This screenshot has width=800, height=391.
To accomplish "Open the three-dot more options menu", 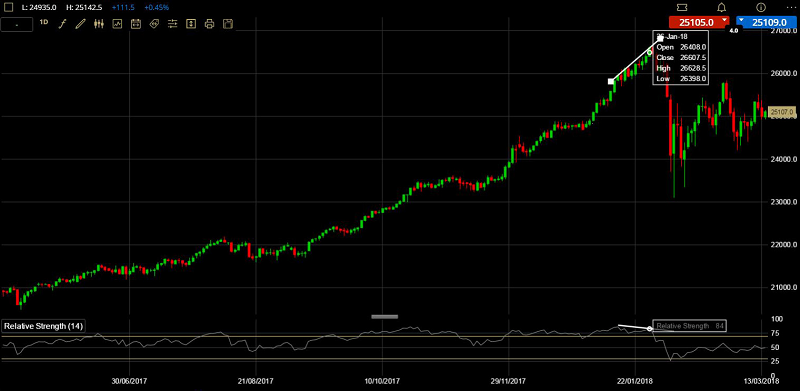I will [x=792, y=7].
